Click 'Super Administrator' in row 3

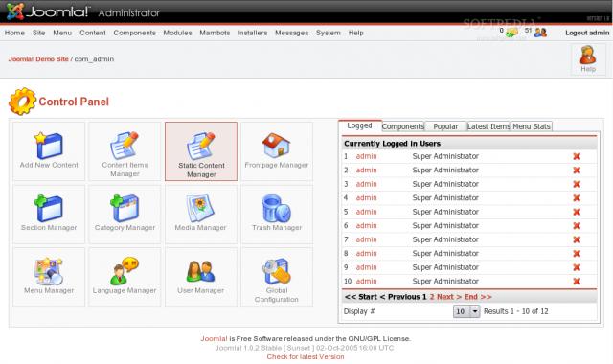pyautogui.click(x=445, y=184)
